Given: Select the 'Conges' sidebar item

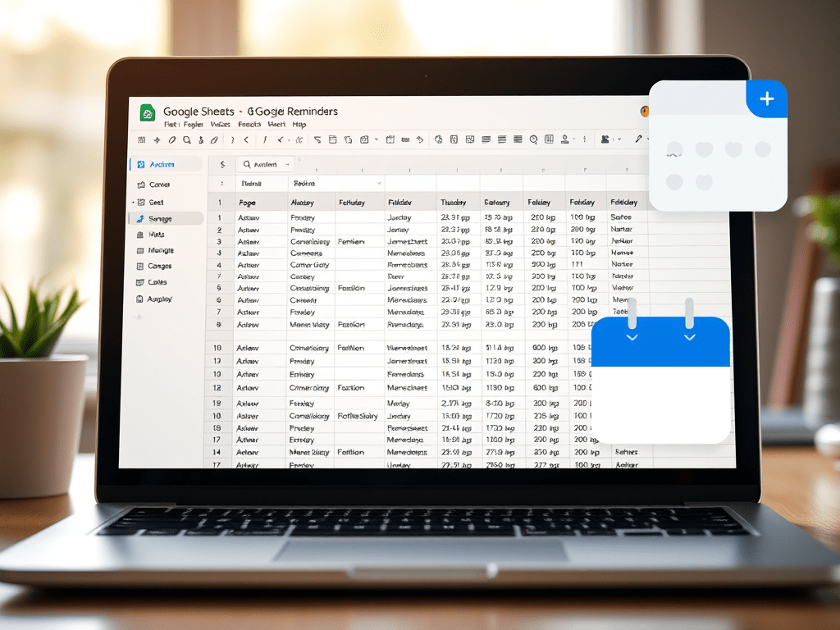Looking at the screenshot, I should click(159, 266).
